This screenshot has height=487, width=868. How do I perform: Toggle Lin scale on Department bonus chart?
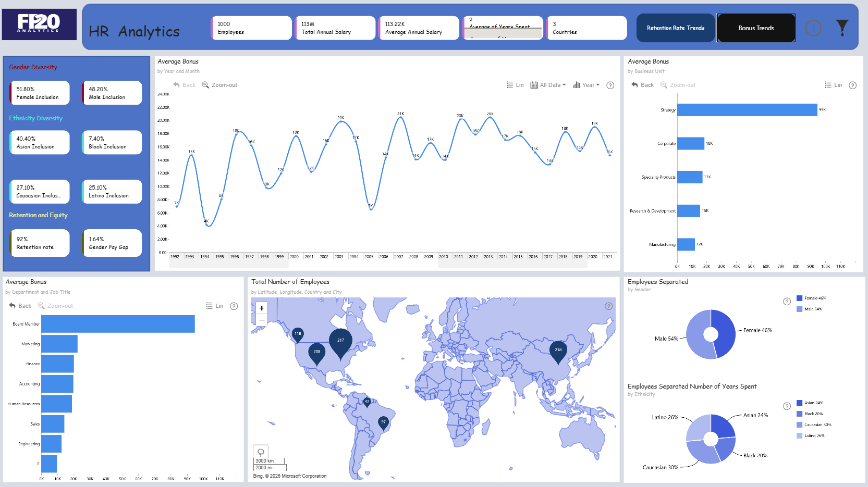pos(215,306)
